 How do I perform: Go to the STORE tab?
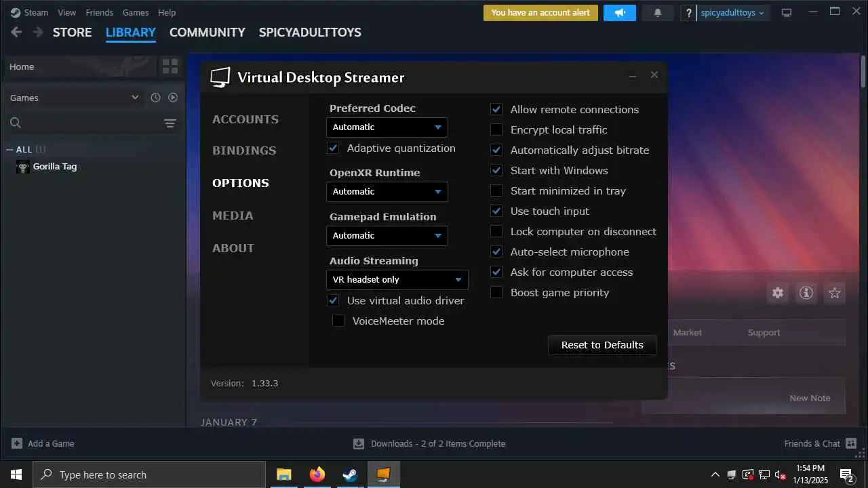(x=73, y=32)
